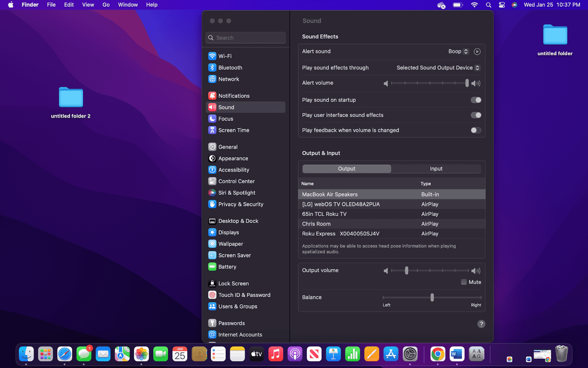Open Spotlight search in menu bar
This screenshot has height=368, width=588.
pos(488,5)
